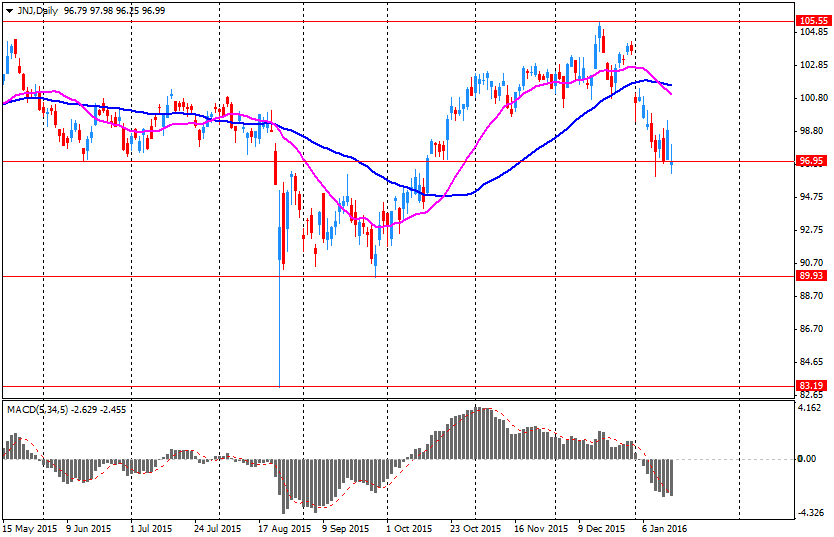Screen dimensions: 834x537
Task: Click the 17 Aug 2015 date label
Action: 285,528
